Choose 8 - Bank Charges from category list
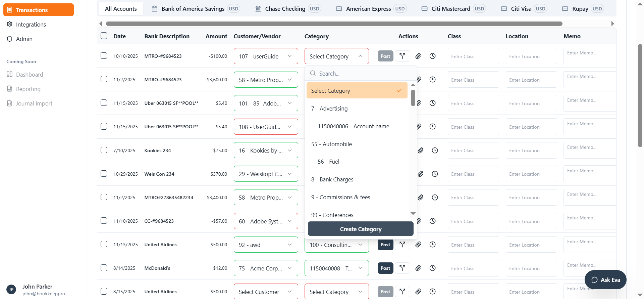Viewport: 644px width, 299px height. point(332,179)
